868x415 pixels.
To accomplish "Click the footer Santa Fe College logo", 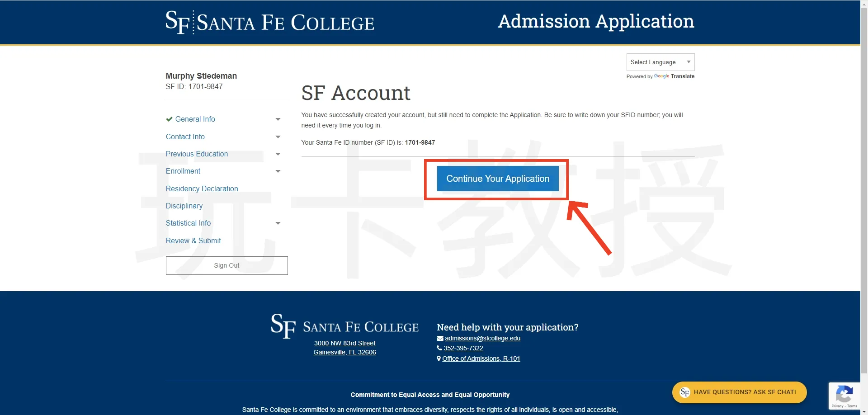I will 344,325.
